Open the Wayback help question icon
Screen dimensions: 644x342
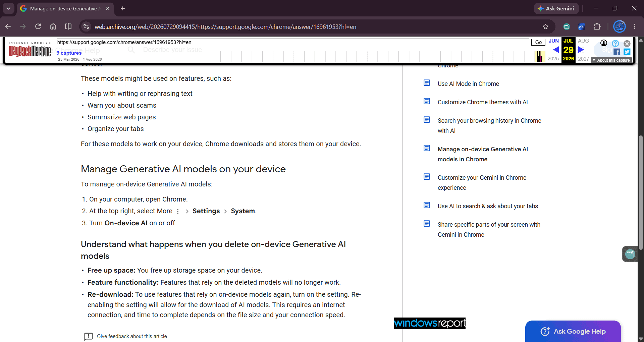[615, 43]
